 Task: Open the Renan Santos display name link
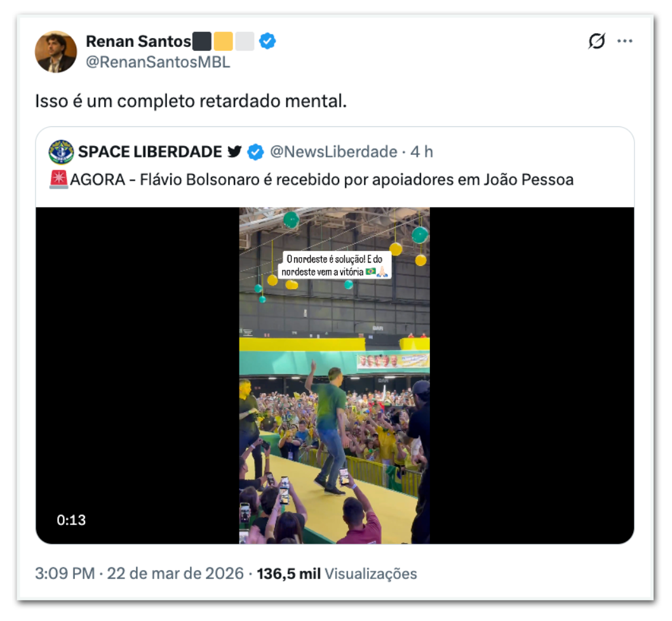[x=138, y=42]
